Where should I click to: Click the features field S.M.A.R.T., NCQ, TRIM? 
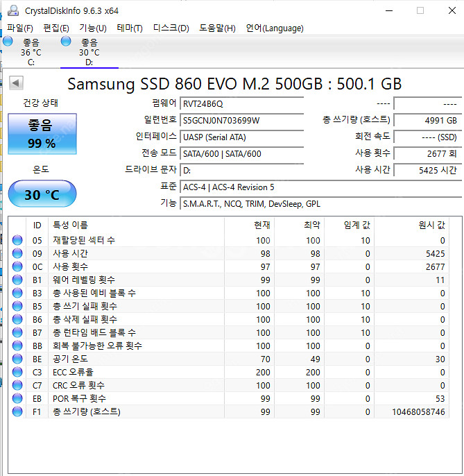[321, 204]
